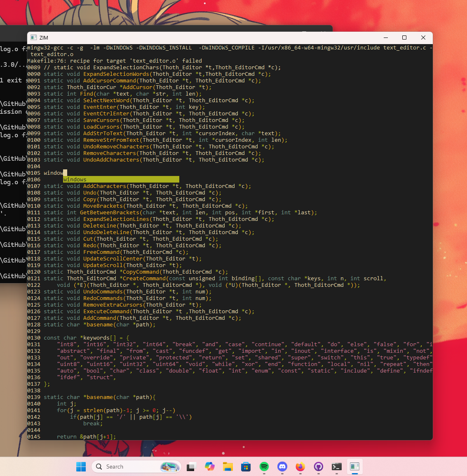Click the "struct" string on line 0136
467x476 pixels.
coord(100,378)
